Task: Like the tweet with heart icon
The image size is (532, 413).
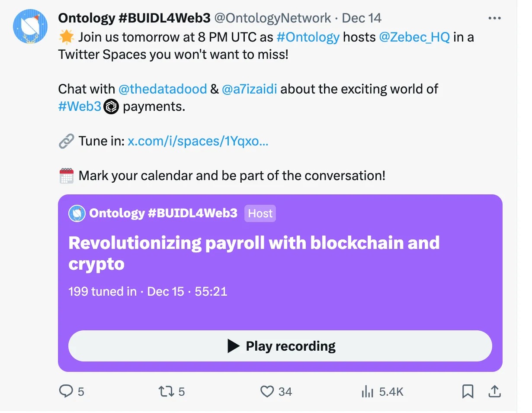Action: pyautogui.click(x=267, y=391)
